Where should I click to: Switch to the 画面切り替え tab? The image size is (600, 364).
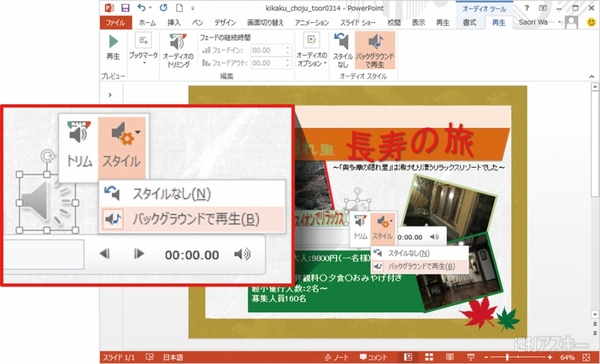265,23
